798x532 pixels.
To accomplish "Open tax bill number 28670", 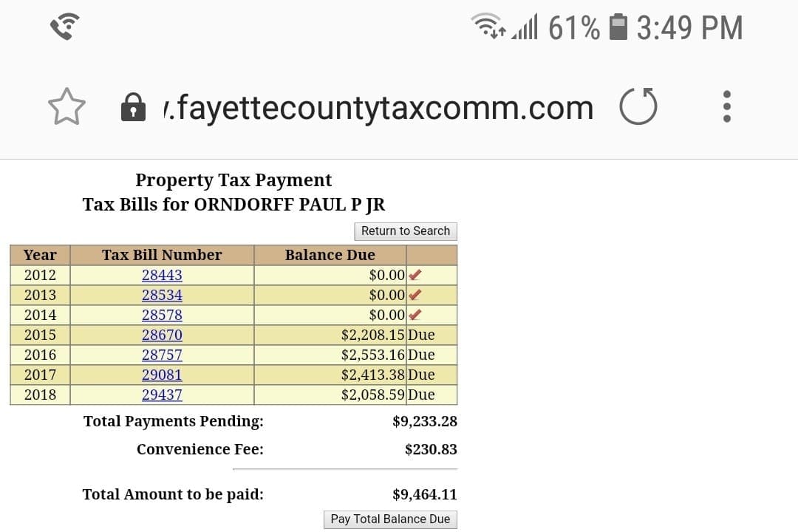I will click(x=162, y=335).
